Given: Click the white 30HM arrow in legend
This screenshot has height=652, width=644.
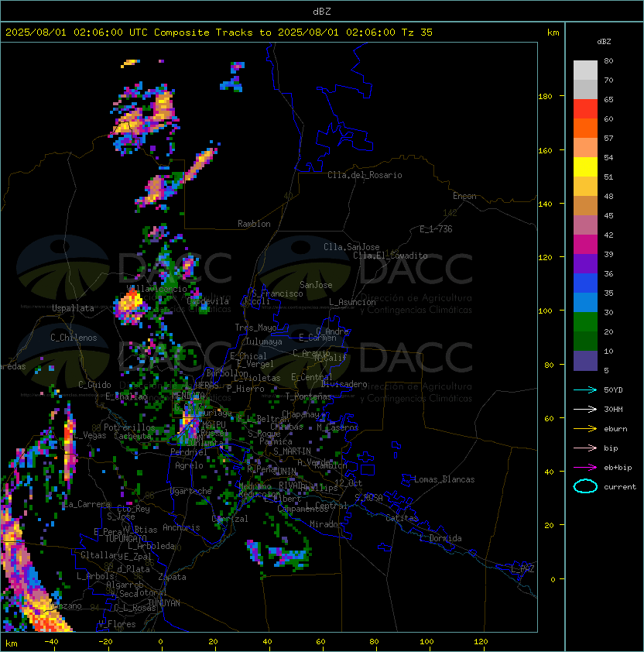Looking at the screenshot, I should (x=585, y=409).
